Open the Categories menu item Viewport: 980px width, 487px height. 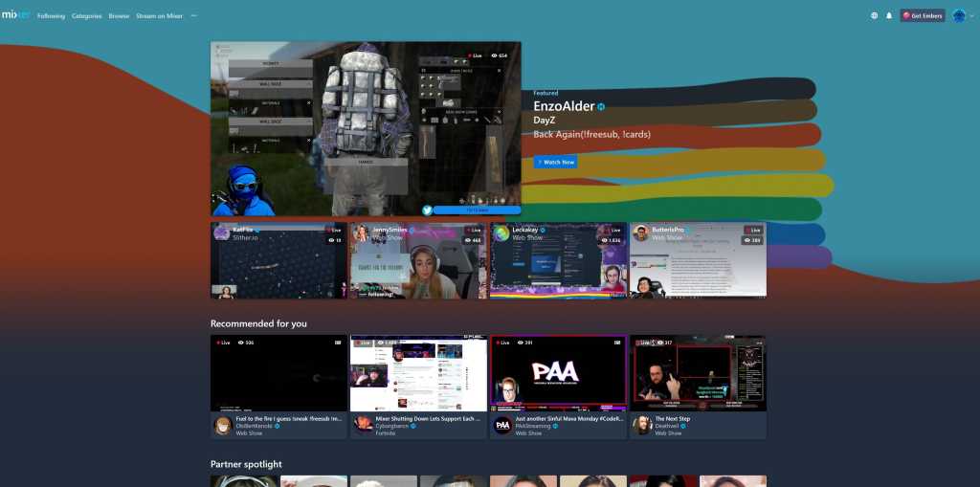click(86, 16)
